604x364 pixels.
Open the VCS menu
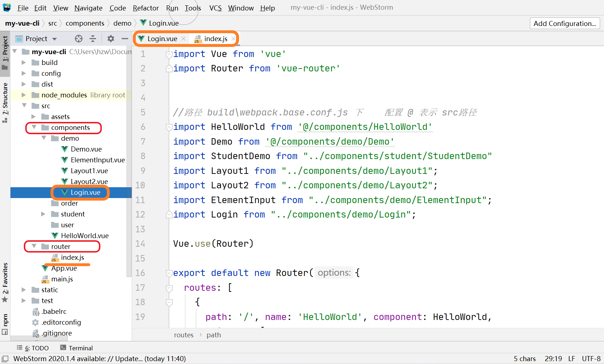coord(216,8)
